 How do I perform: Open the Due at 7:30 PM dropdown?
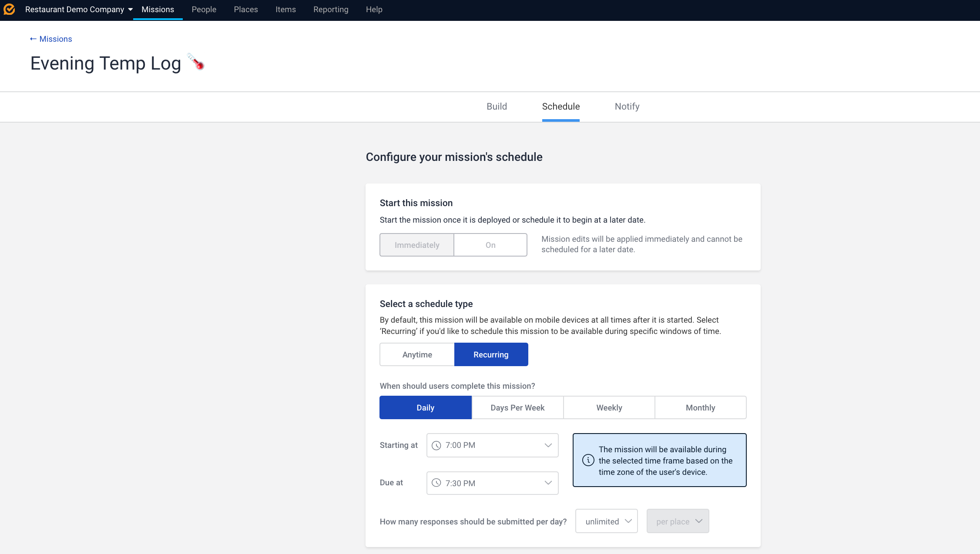click(492, 483)
